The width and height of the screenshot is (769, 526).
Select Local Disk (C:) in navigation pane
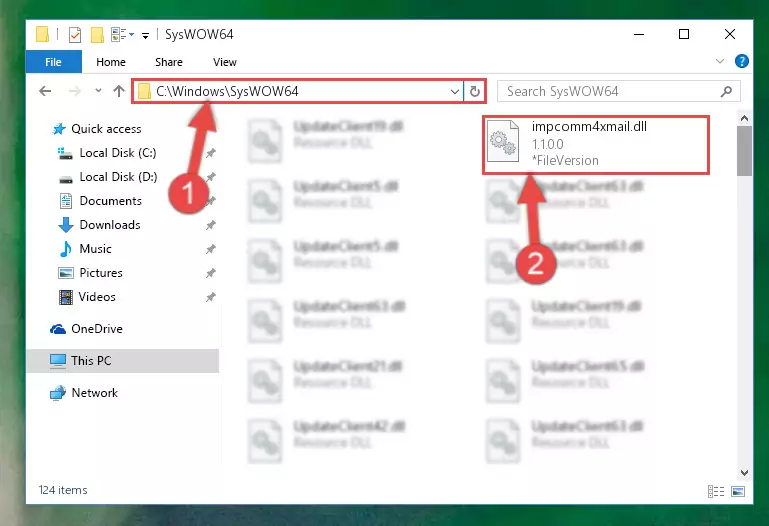click(118, 153)
